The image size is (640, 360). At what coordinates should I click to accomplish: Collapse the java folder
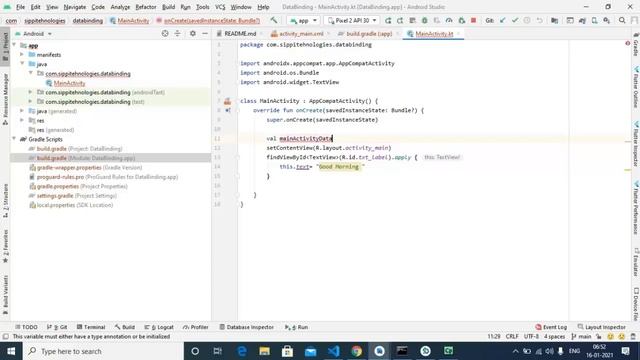click(22, 64)
